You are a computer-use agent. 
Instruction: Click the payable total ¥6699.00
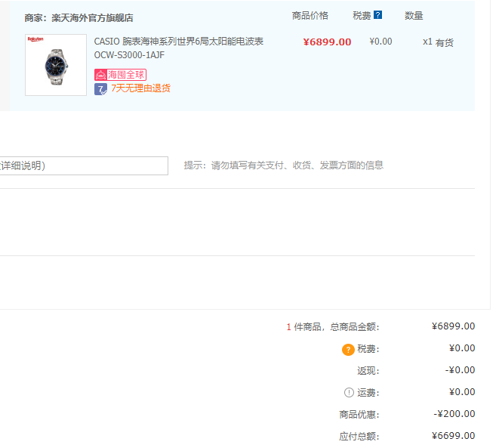click(x=453, y=436)
